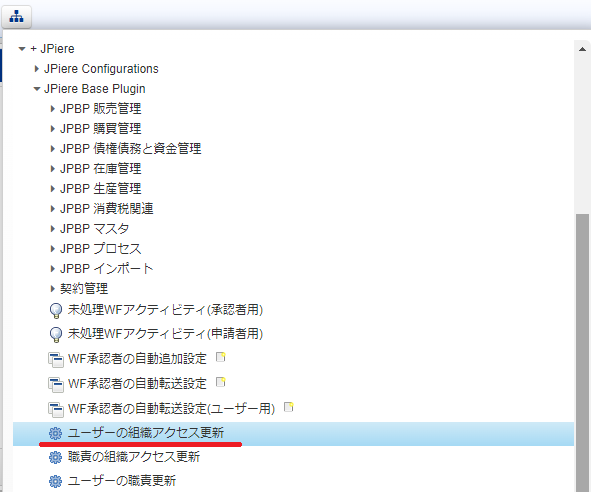Collapse the + JPiere root node

pyautogui.click(x=22, y=49)
